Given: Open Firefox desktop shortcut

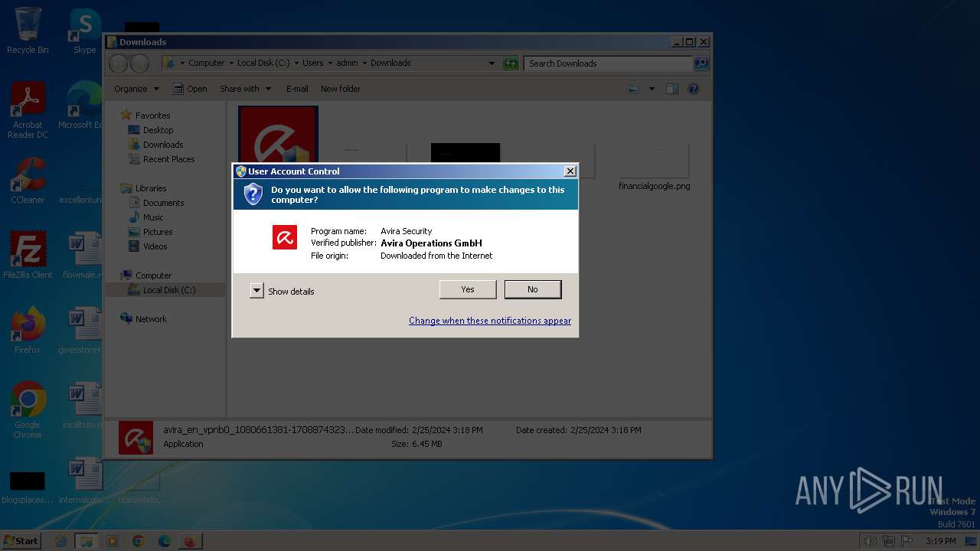Looking at the screenshot, I should tap(28, 330).
